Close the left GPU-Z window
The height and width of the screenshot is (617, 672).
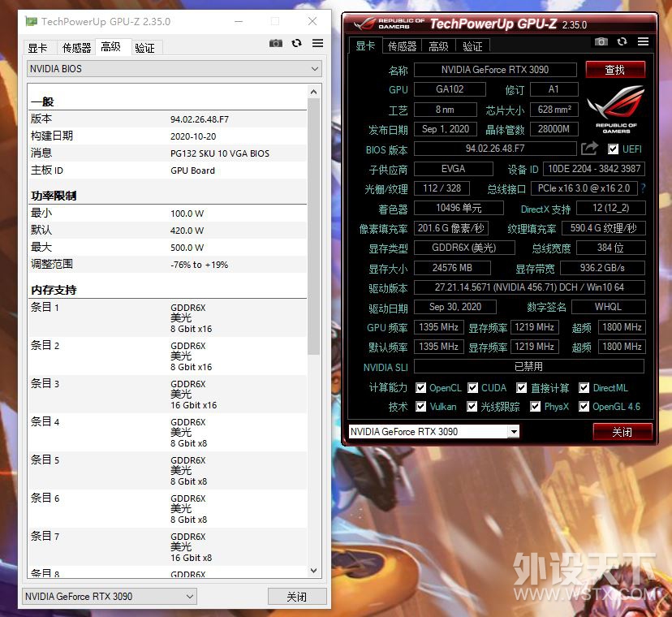pyautogui.click(x=312, y=21)
